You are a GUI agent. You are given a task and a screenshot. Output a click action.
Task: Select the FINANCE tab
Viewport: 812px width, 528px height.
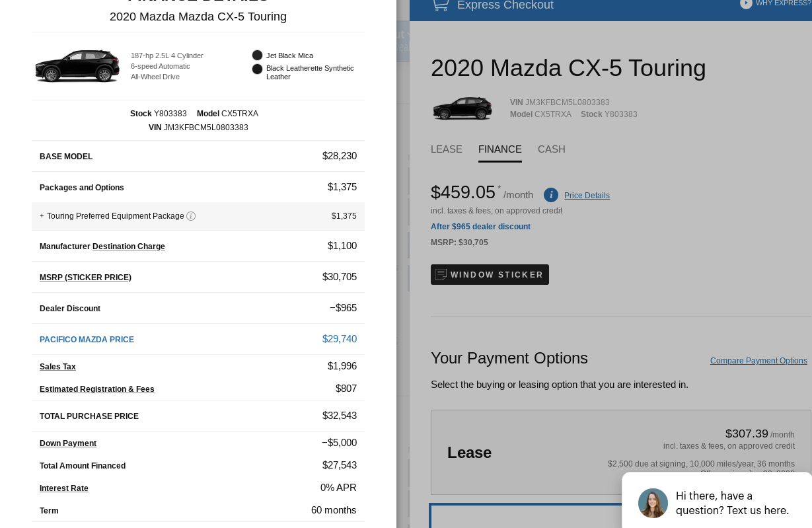(500, 149)
